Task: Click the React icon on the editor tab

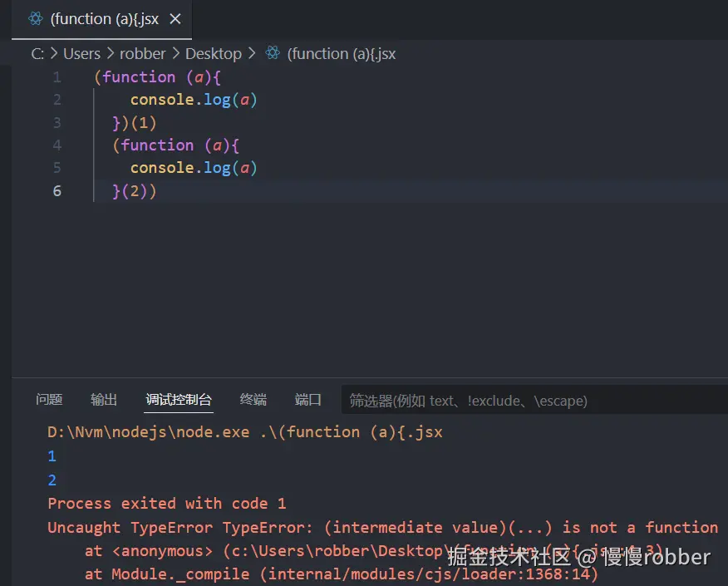Action: click(x=35, y=18)
